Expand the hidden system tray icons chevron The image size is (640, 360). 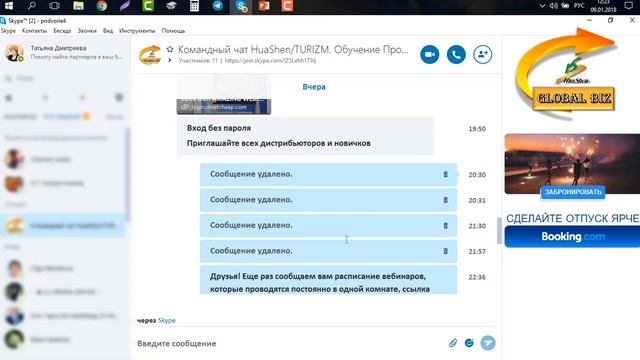coord(542,6)
